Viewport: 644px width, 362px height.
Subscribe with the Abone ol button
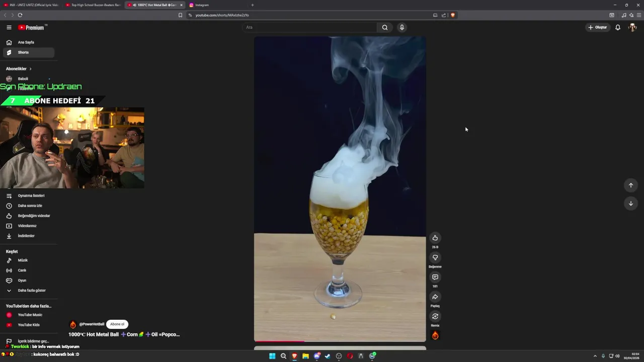(117, 324)
